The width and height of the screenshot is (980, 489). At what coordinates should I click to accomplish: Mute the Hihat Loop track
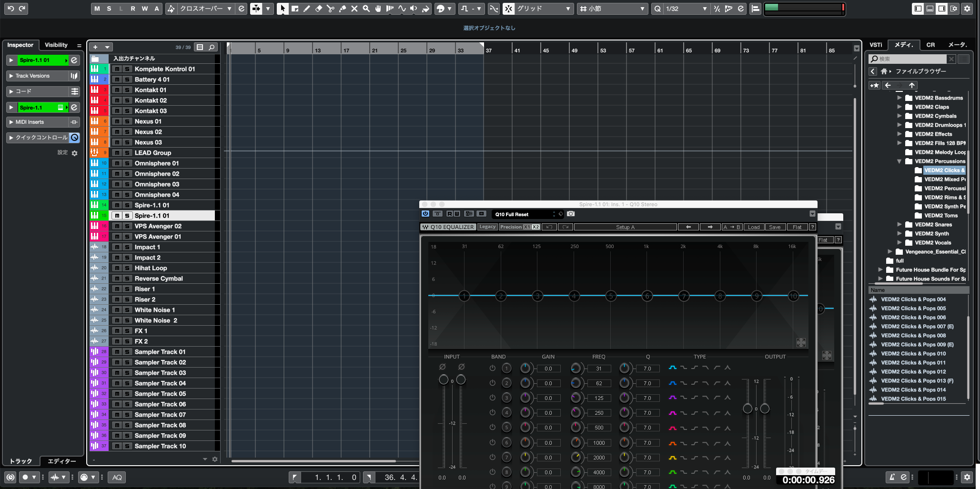(x=117, y=268)
